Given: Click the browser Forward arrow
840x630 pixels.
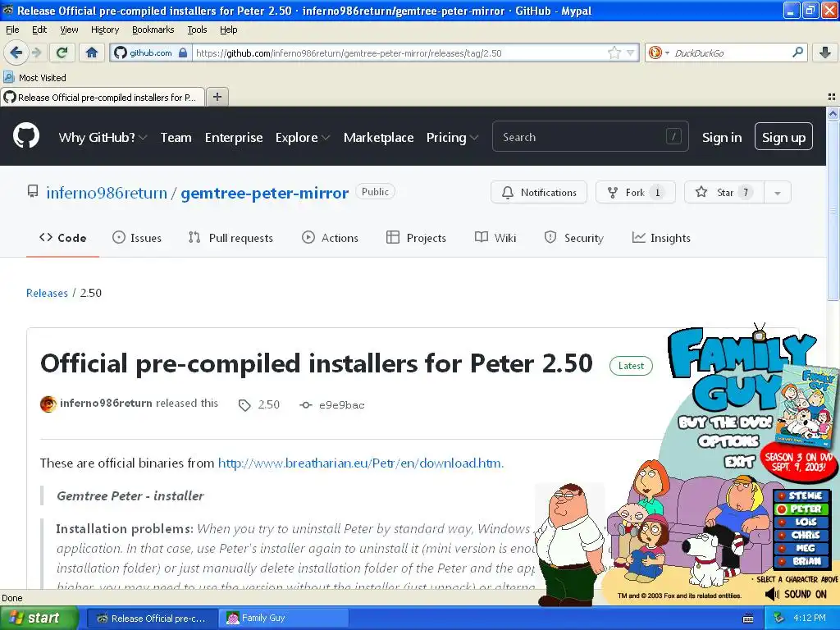Looking at the screenshot, I should (36, 52).
